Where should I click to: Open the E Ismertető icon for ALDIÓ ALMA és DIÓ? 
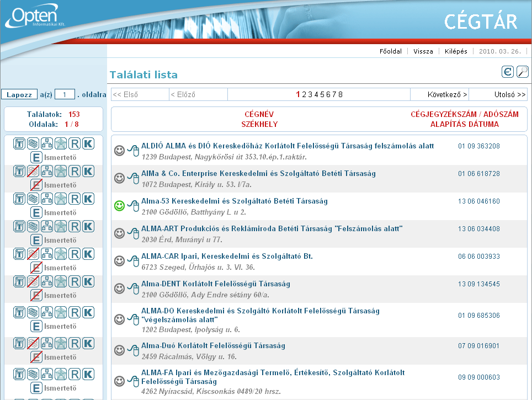pos(36,157)
